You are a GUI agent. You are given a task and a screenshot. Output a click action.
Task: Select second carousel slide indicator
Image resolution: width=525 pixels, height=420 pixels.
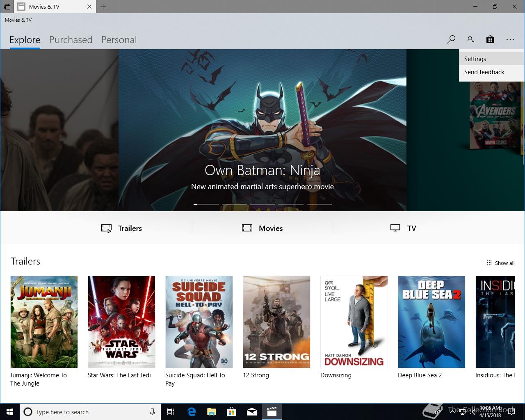pyautogui.click(x=234, y=204)
